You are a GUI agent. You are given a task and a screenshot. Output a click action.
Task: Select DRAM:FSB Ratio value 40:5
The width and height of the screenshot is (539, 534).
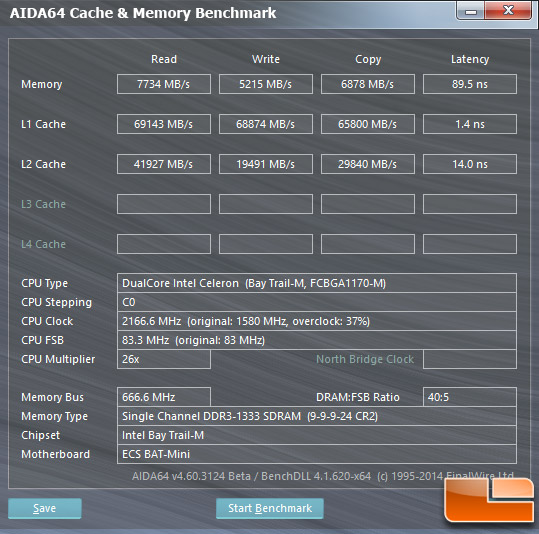point(470,397)
